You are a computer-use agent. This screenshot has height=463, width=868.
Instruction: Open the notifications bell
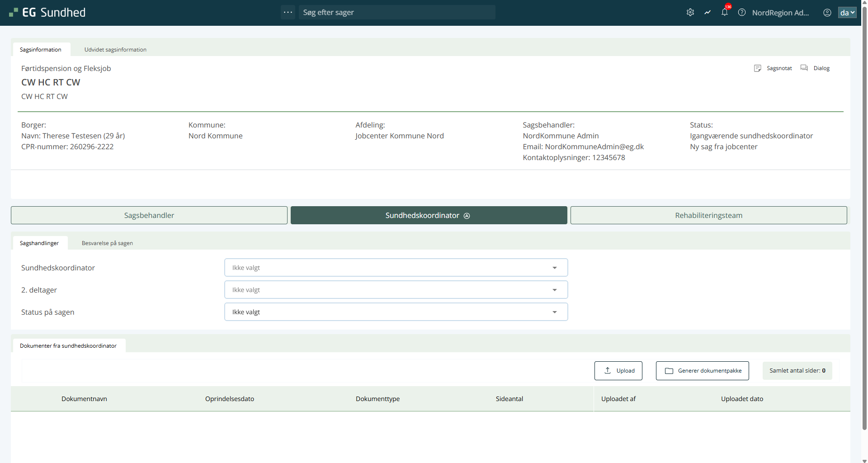click(725, 12)
